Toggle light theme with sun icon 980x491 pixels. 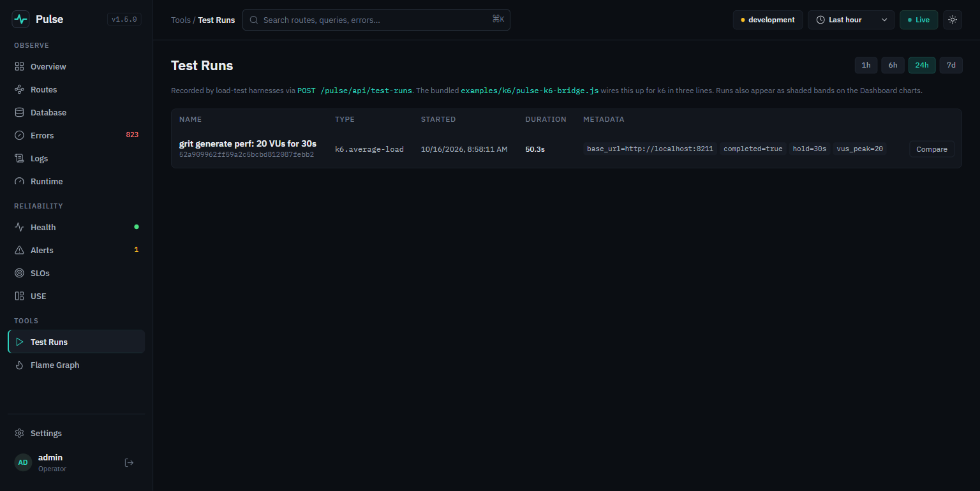(x=953, y=20)
